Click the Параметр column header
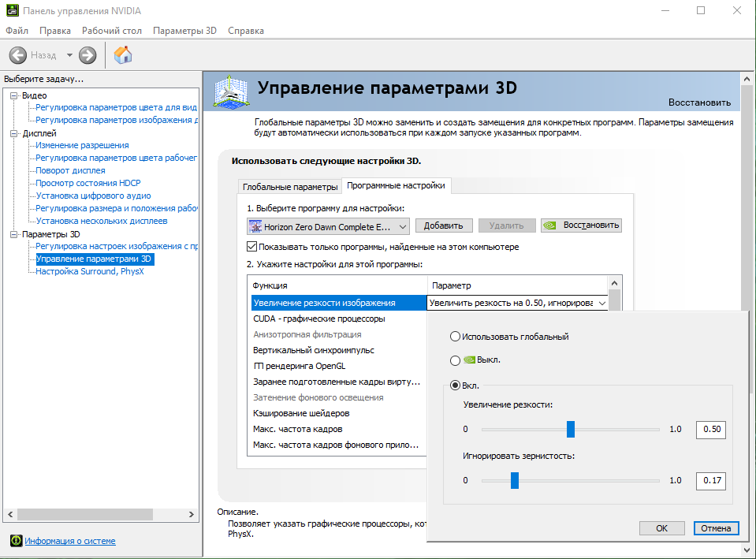The image size is (756, 559). [517, 285]
